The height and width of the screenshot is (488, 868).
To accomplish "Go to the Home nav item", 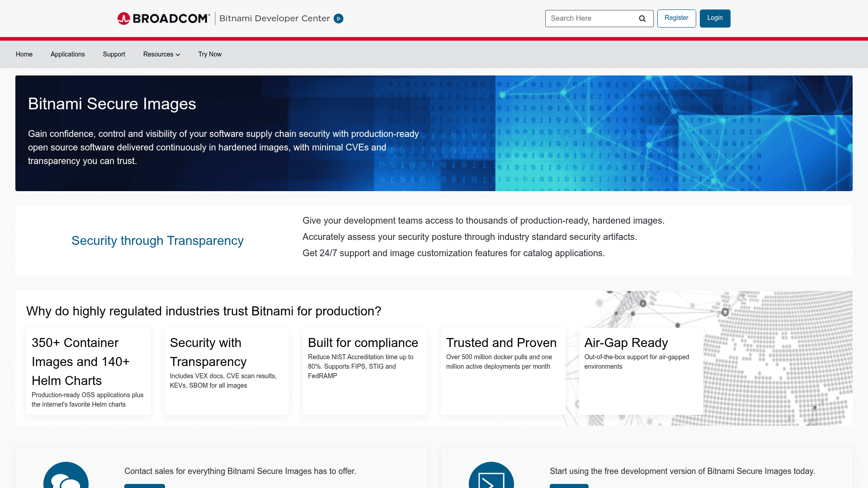I will pos(24,54).
